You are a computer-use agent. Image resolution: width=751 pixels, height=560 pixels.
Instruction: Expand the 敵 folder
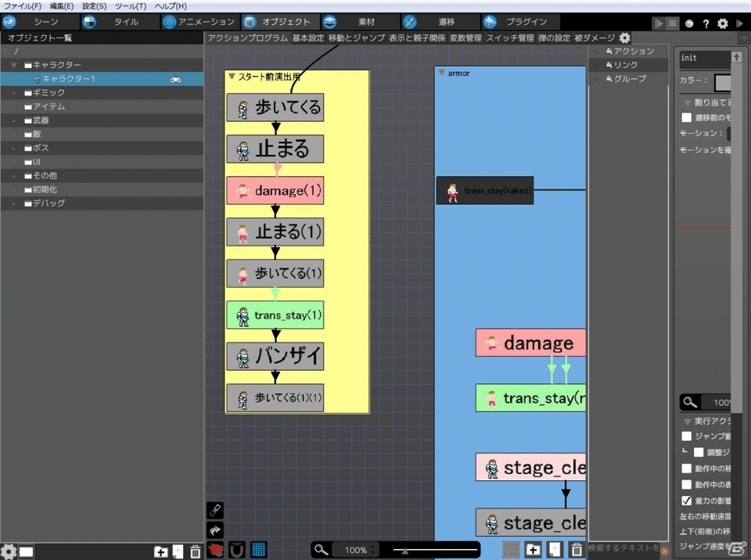[13, 135]
